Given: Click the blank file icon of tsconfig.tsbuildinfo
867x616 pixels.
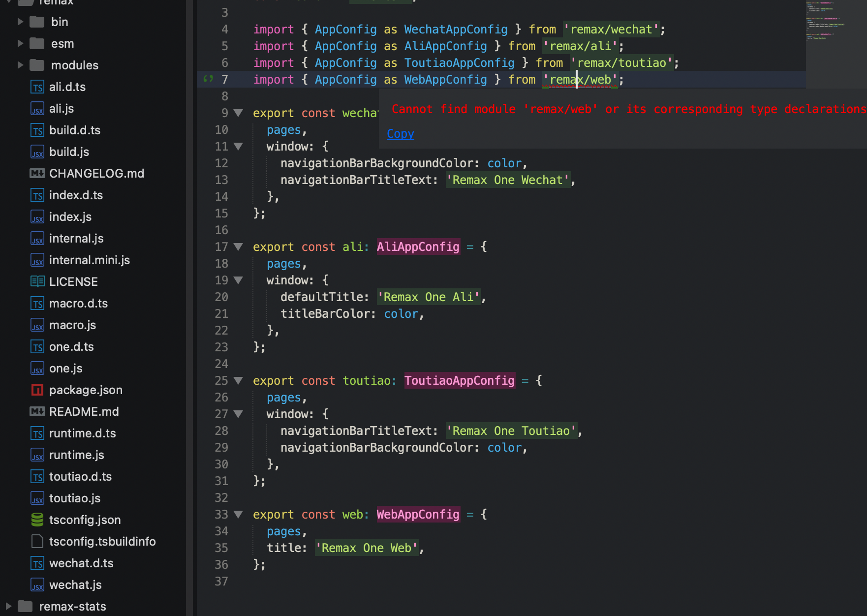Looking at the screenshot, I should 37,542.
